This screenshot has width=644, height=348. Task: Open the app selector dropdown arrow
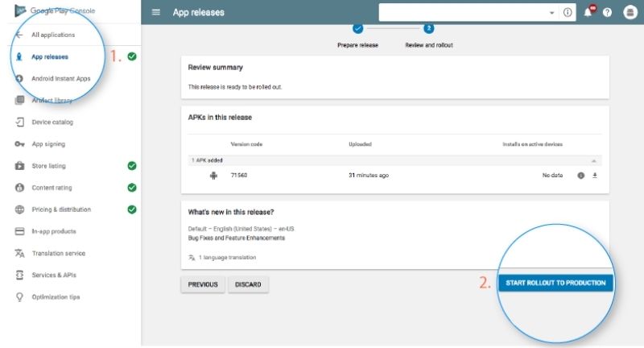coord(551,13)
